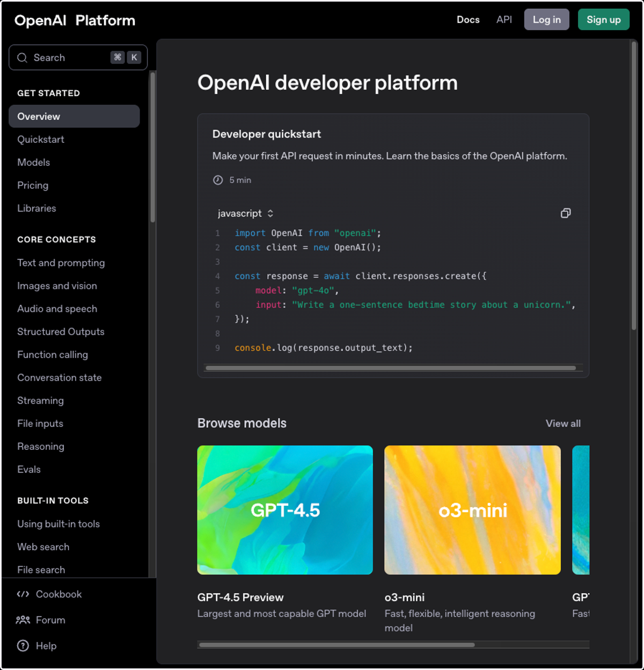Viewport: 644px width, 670px height.
Task: Open the Streaming guide
Action: click(40, 400)
